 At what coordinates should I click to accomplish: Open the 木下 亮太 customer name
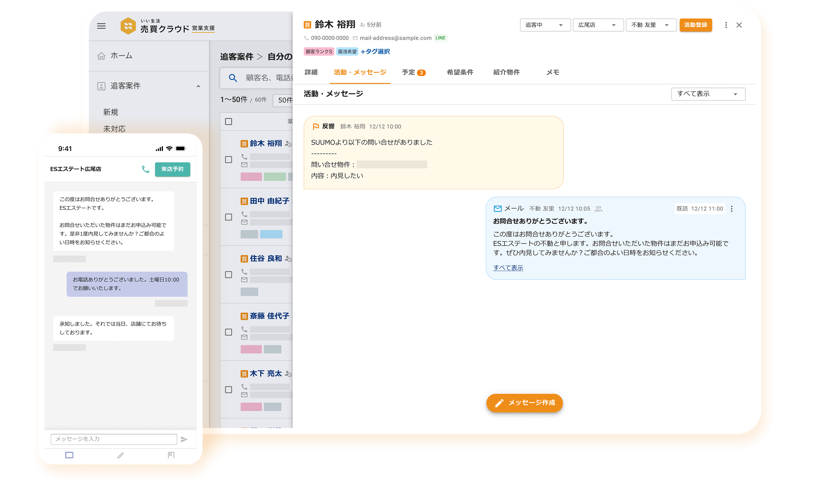266,374
